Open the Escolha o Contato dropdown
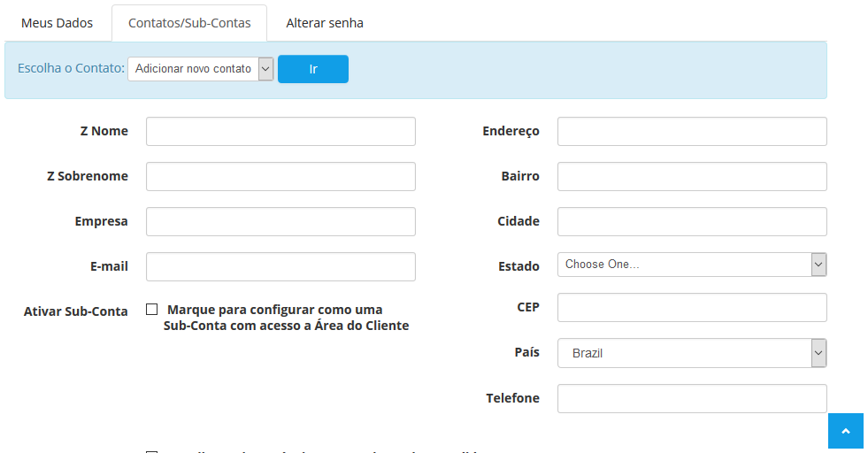 pyautogui.click(x=200, y=69)
